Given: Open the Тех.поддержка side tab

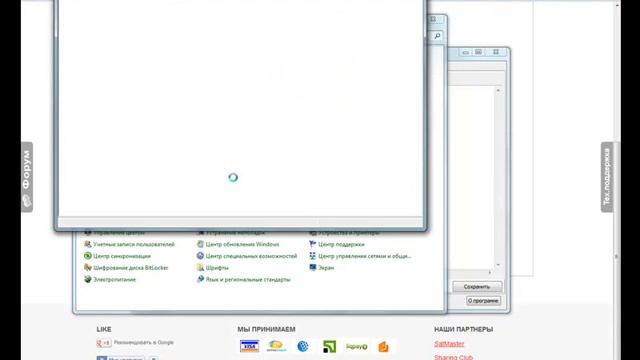Looking at the screenshot, I should [607, 177].
